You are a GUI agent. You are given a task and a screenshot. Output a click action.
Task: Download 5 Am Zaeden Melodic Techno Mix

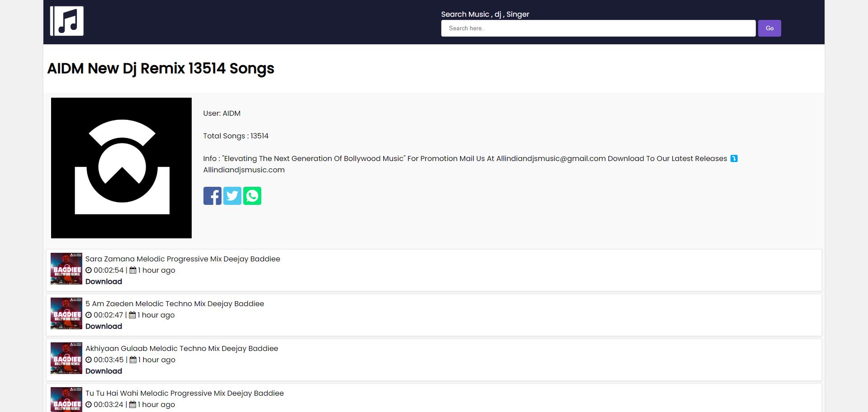[104, 326]
